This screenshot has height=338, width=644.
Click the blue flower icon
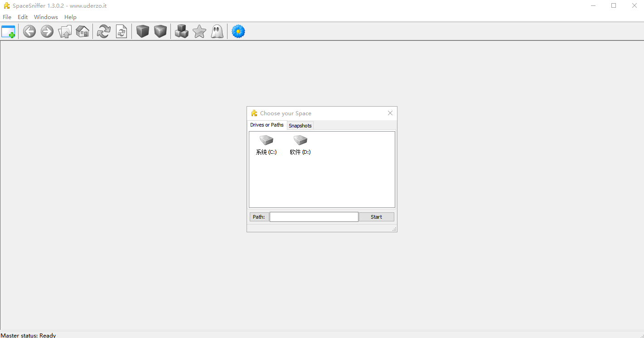tap(238, 32)
